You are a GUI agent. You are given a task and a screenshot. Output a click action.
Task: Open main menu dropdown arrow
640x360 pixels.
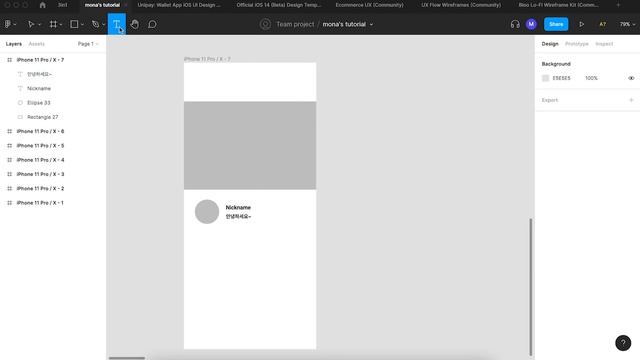[15, 24]
